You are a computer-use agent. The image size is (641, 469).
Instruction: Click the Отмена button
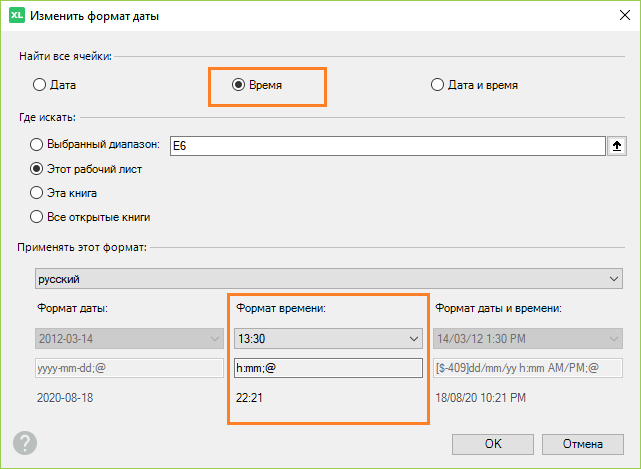coord(581,442)
